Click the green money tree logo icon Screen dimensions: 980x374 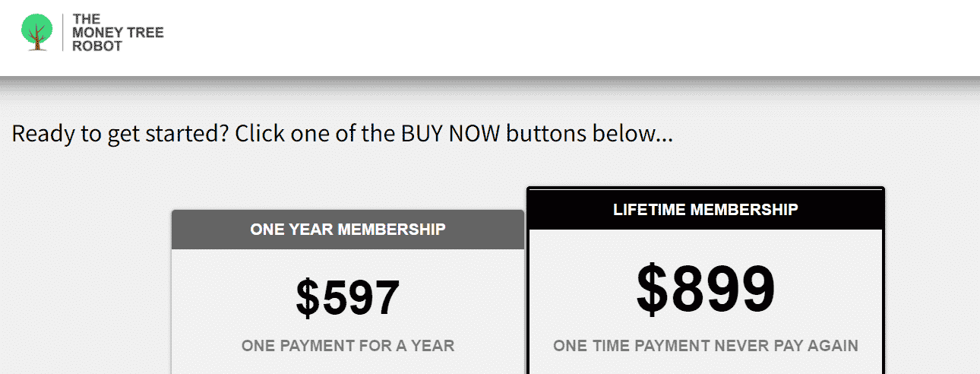click(37, 33)
